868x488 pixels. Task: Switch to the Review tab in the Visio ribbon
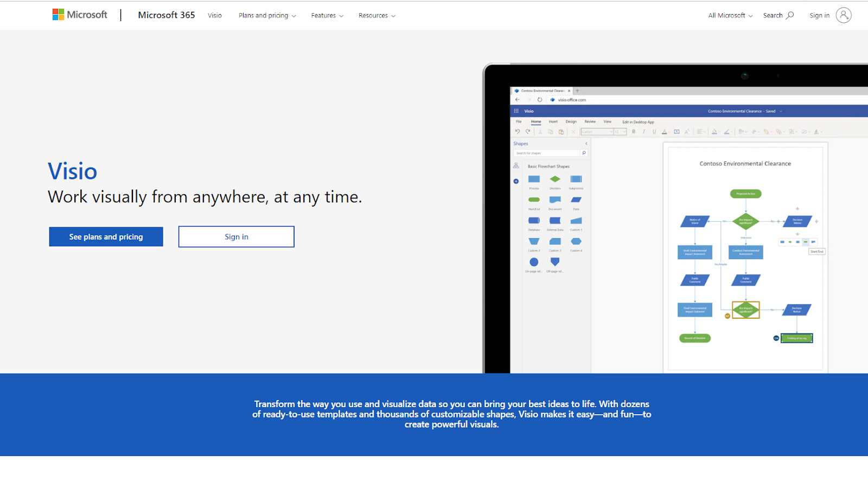coord(590,121)
